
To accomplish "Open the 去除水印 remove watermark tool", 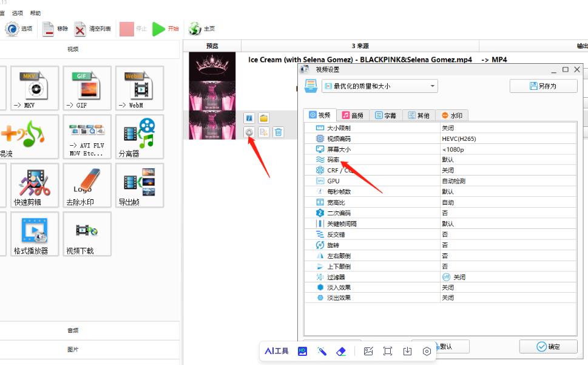I will [x=87, y=185].
